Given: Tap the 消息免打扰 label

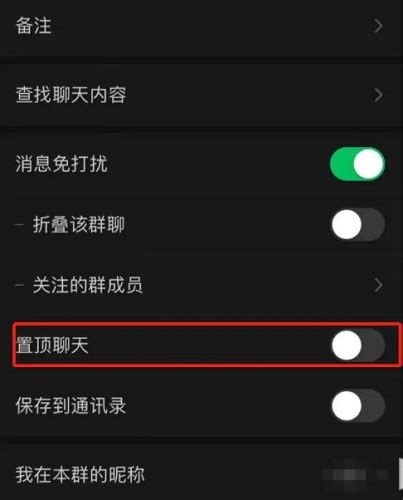Looking at the screenshot, I should [x=62, y=164].
